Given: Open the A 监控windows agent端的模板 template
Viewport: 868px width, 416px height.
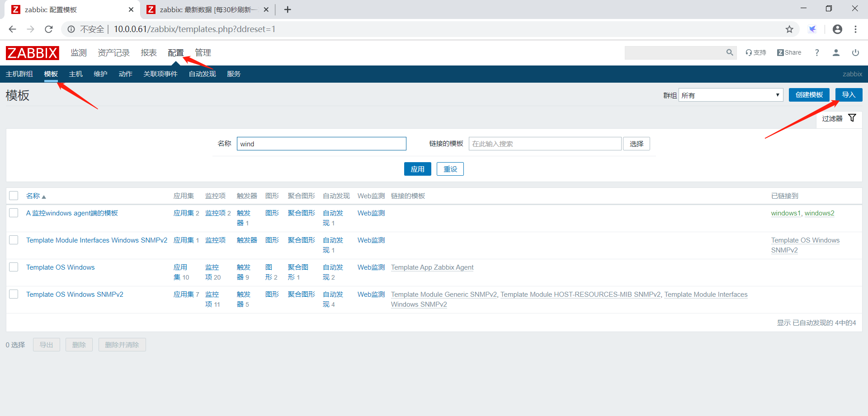Looking at the screenshot, I should point(72,213).
